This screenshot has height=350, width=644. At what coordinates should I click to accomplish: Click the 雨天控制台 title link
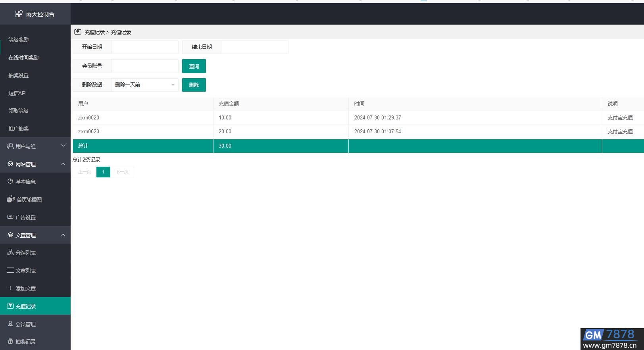click(40, 14)
